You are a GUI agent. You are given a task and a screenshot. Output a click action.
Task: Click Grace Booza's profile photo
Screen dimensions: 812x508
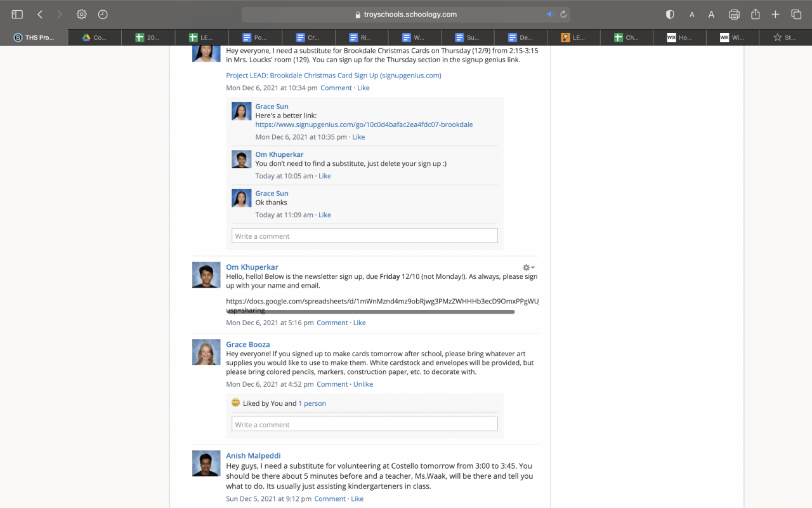pos(206,352)
